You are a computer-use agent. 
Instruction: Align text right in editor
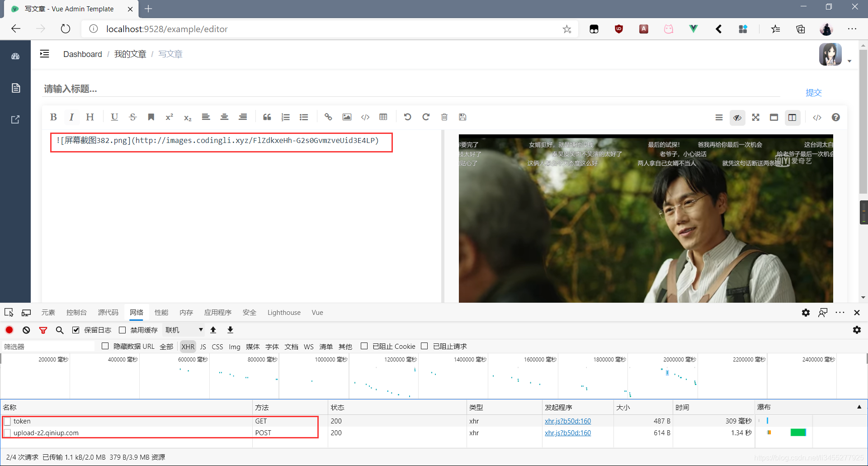[x=243, y=117]
